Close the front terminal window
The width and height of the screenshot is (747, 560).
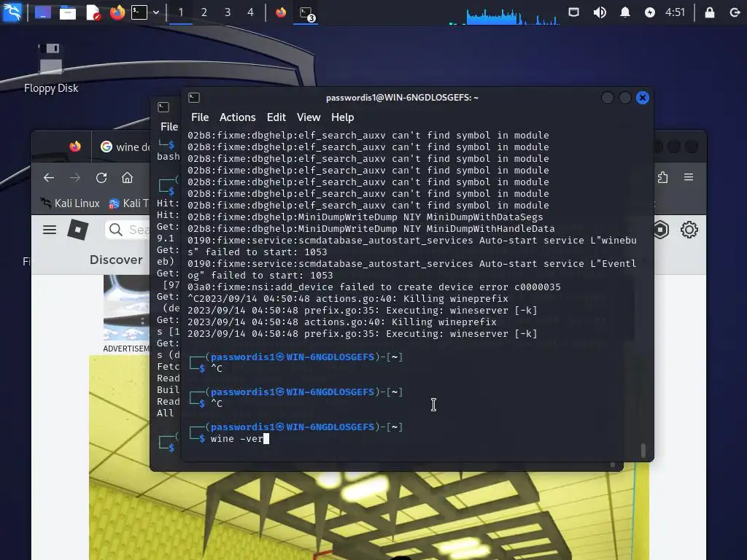coord(642,98)
